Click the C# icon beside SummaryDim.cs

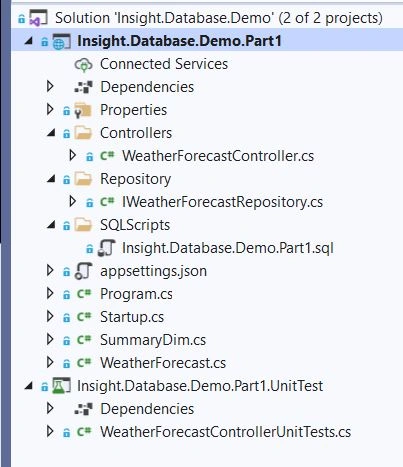click(x=84, y=340)
